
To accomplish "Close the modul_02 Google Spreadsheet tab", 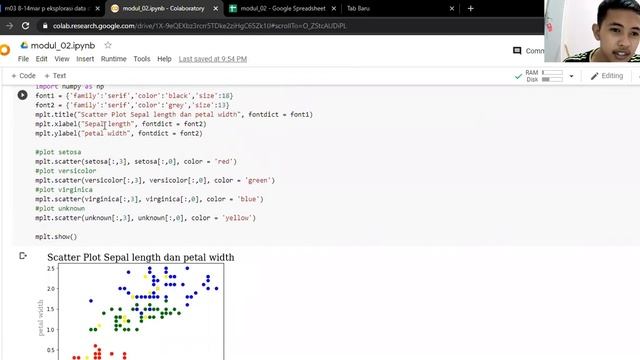I will point(333,8).
